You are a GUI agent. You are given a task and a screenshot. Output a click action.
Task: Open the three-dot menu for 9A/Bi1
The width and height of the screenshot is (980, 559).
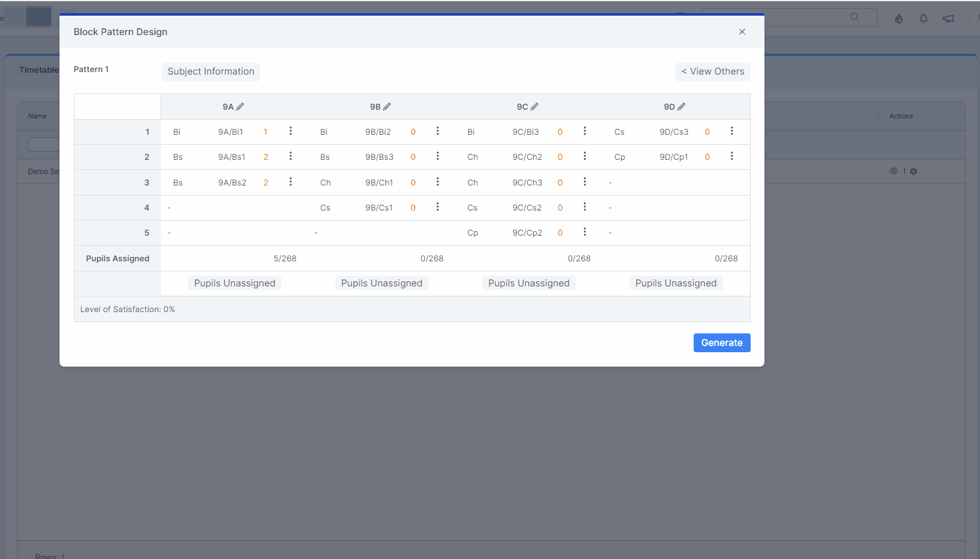pyautogui.click(x=291, y=131)
